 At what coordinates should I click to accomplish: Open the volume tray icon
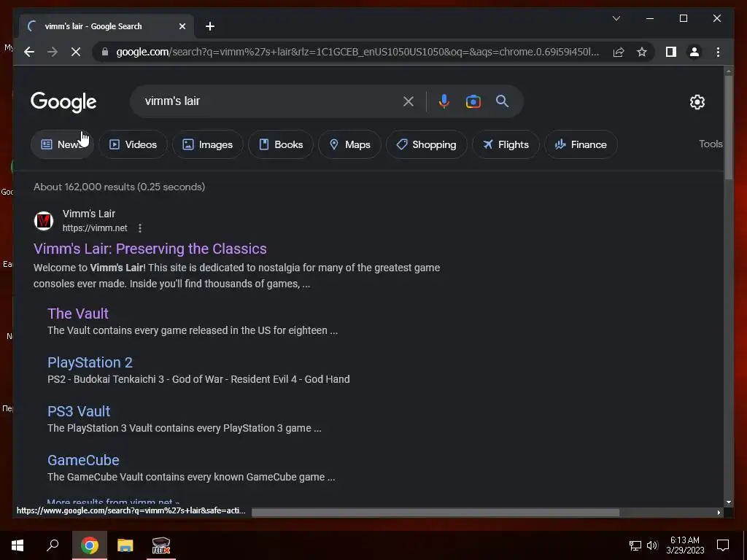point(652,545)
